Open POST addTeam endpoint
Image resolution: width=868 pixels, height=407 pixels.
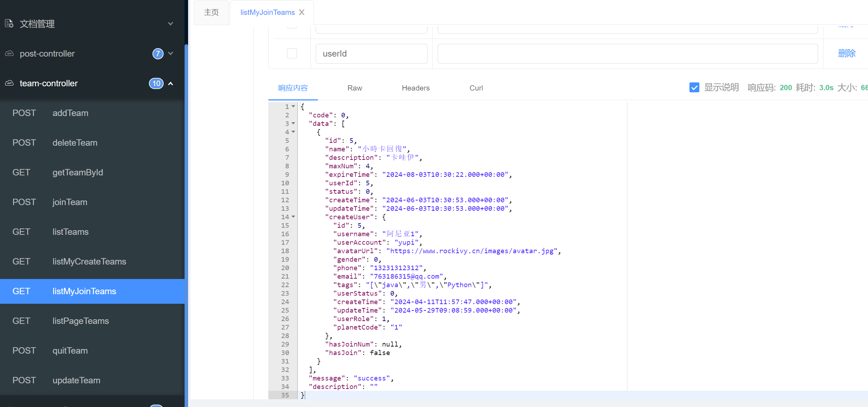92,113
